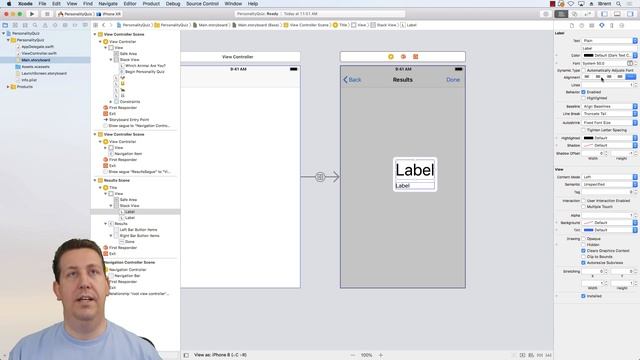Toggle User Interaction Enabled checkbox
640x360 pixels.
point(583,201)
